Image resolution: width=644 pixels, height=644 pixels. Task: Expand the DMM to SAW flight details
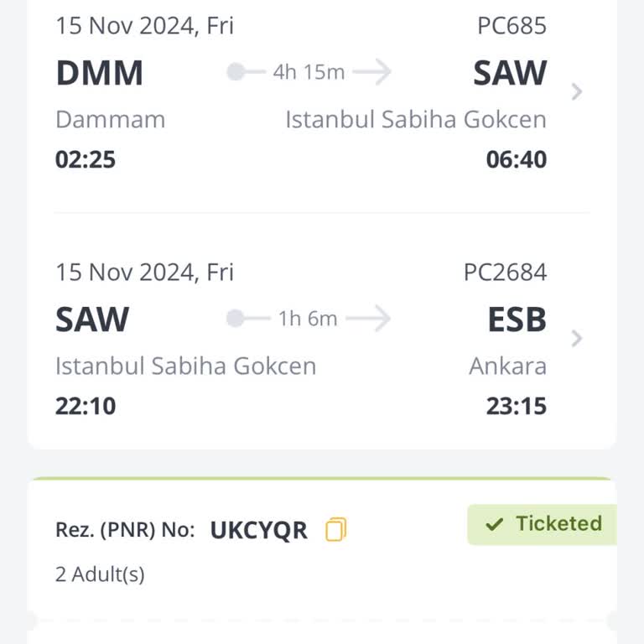[x=576, y=92]
